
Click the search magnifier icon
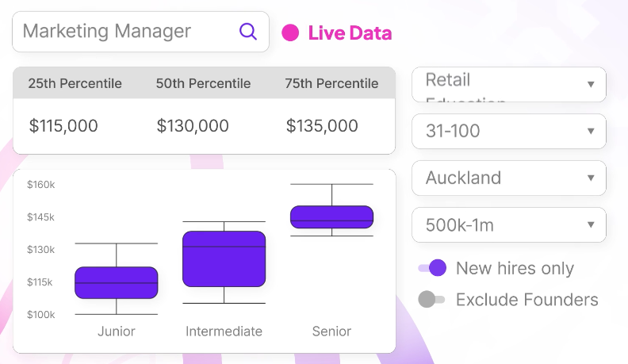pyautogui.click(x=248, y=32)
